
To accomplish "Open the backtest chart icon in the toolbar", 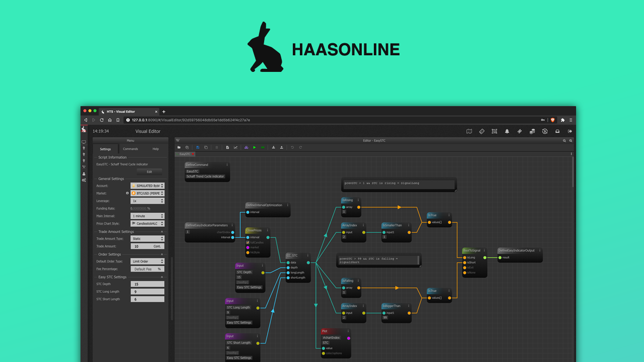I will pos(235,147).
